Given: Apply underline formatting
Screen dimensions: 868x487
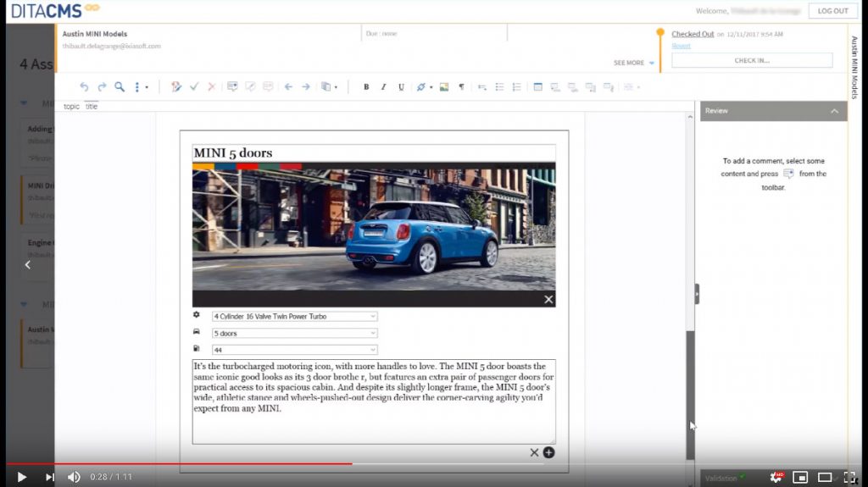Looking at the screenshot, I should coord(401,87).
